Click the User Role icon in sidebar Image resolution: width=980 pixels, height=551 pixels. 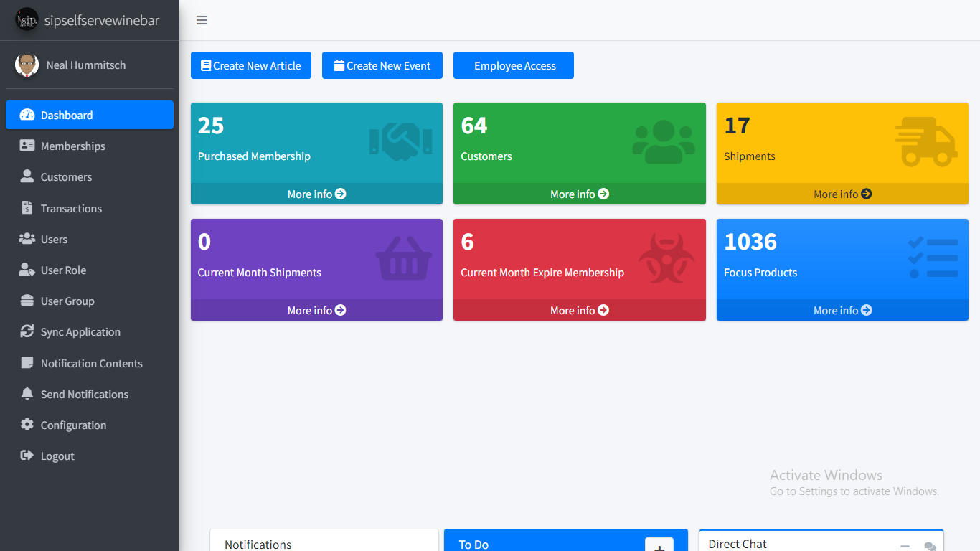coord(27,270)
